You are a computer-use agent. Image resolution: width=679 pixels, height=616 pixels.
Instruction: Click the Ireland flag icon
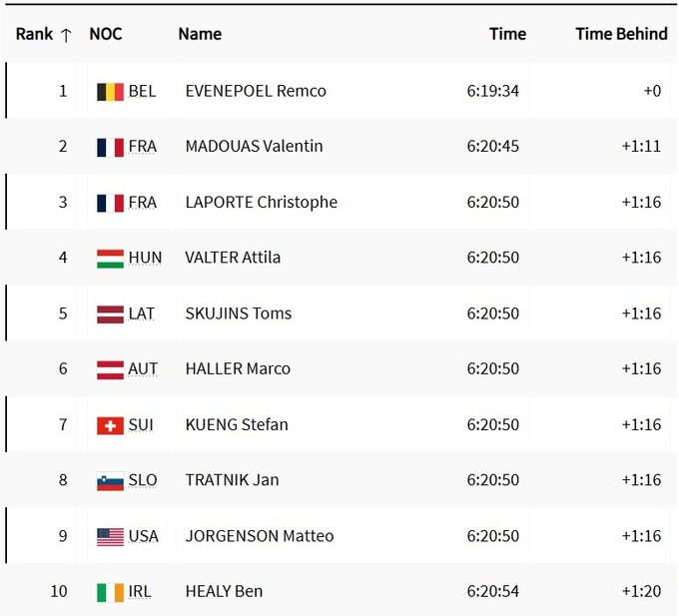[x=110, y=591]
